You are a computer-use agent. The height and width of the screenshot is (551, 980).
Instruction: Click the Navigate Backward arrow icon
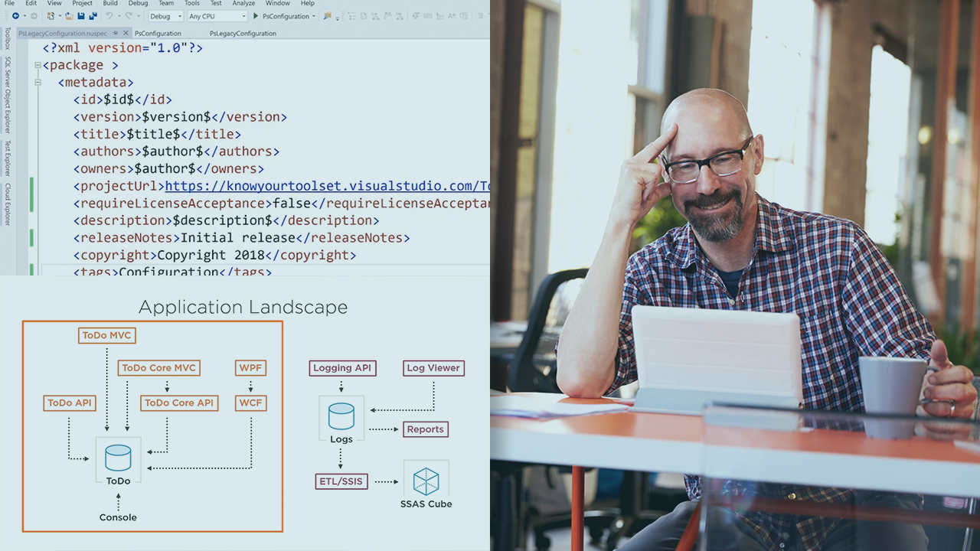pyautogui.click(x=15, y=16)
